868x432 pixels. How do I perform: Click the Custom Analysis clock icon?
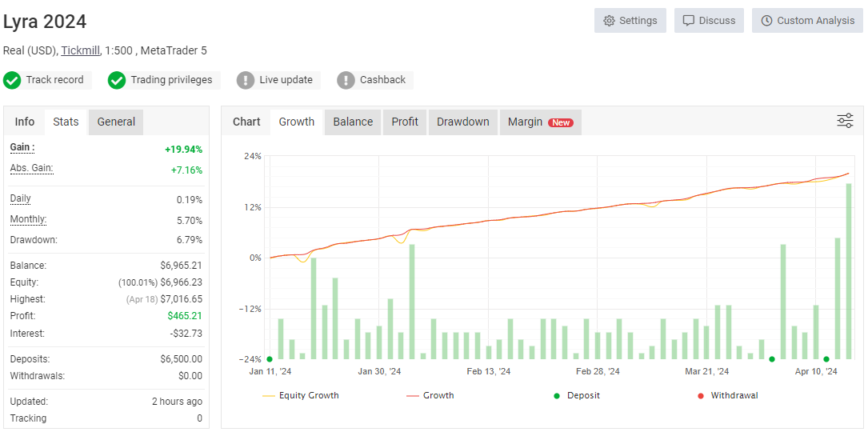(x=766, y=21)
